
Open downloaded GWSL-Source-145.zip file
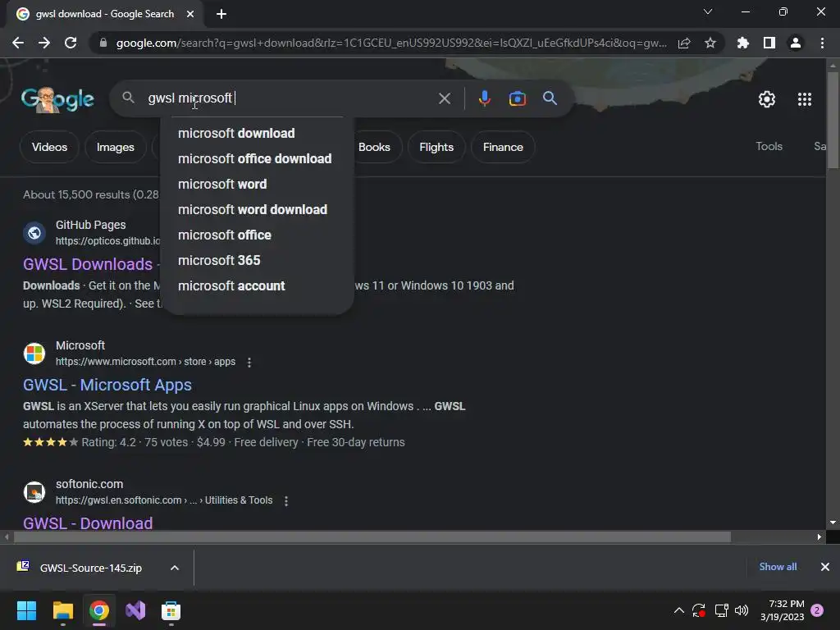[90, 568]
